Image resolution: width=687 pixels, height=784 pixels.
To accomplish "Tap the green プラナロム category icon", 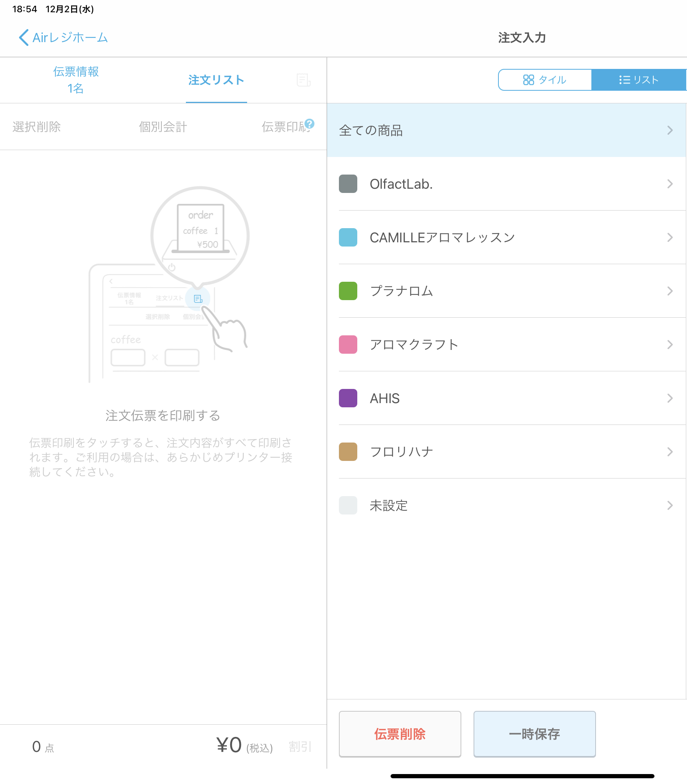I will [x=348, y=291].
